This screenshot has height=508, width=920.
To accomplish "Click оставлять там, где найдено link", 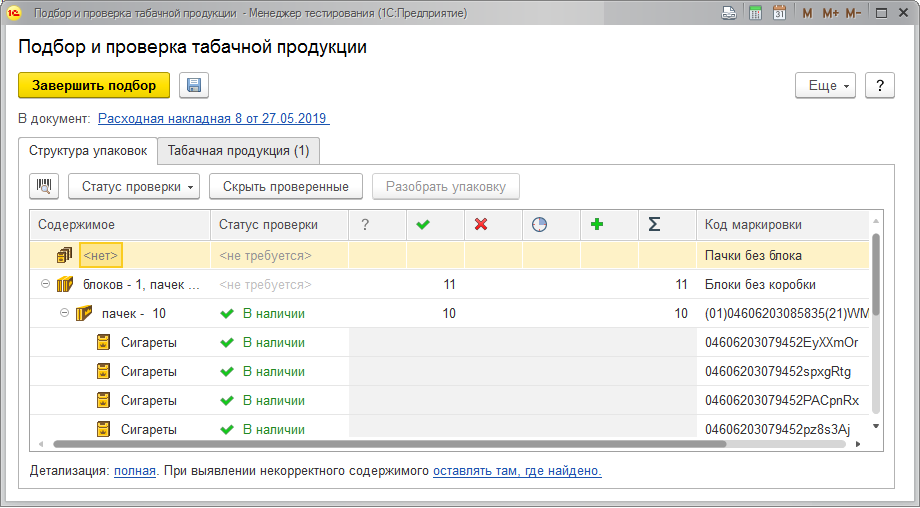I will point(518,470).
